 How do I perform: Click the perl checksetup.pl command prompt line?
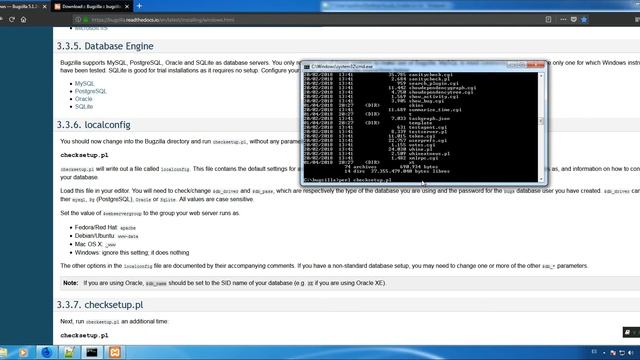click(x=348, y=180)
